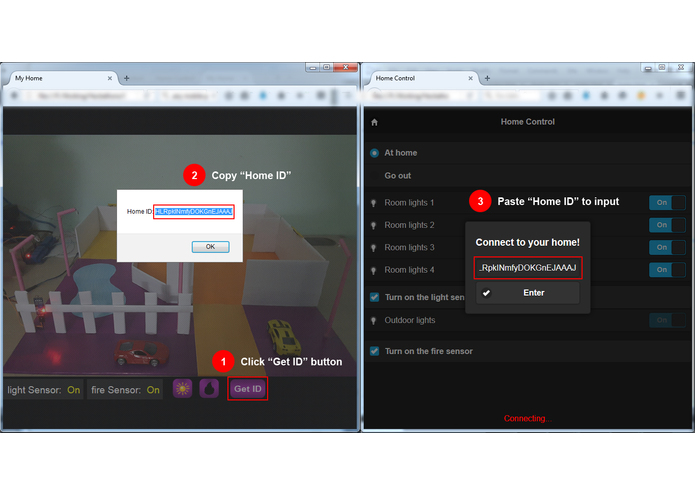Click the Home ID input in connect dialog
Image resolution: width=695 pixels, height=494 pixels.
528,268
